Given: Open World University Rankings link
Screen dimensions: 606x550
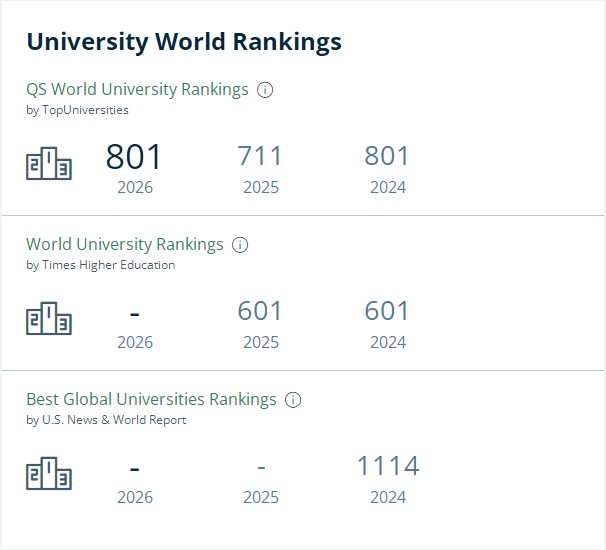Looking at the screenshot, I should click(x=125, y=245).
